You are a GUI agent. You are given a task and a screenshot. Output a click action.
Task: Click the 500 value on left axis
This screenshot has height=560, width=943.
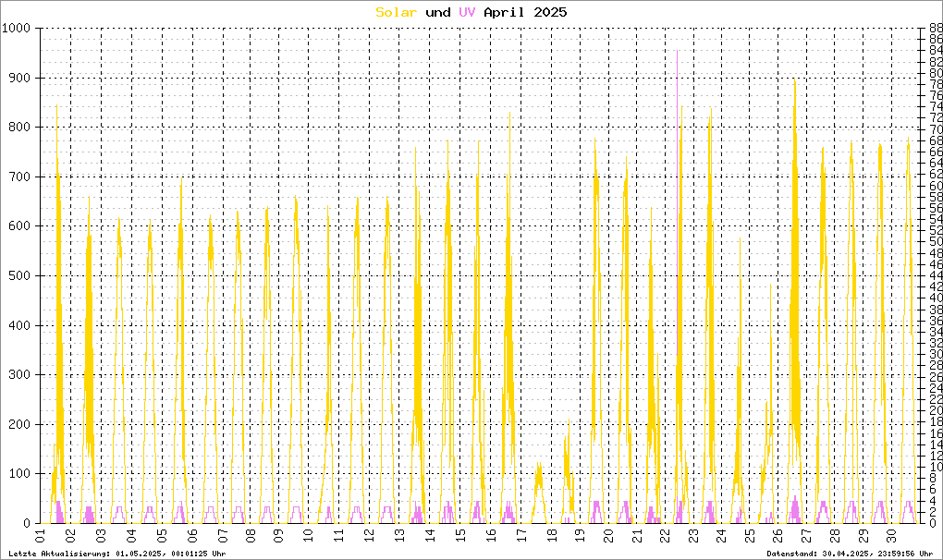click(20, 275)
